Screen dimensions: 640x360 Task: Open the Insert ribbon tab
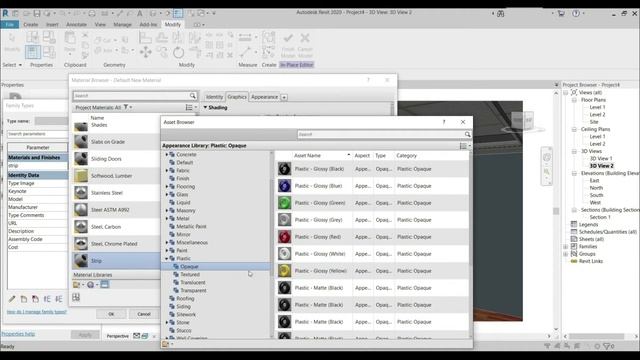point(52,24)
